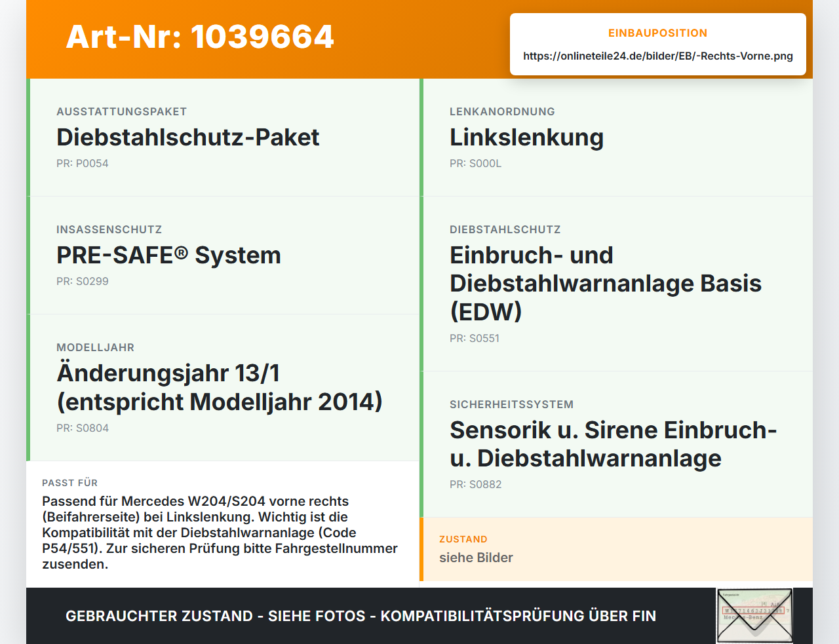839x644 pixels.
Task: Click the PR: S0551 code
Action: tap(475, 339)
